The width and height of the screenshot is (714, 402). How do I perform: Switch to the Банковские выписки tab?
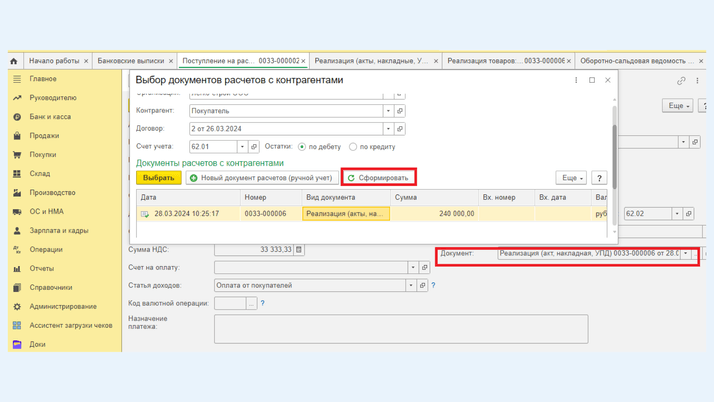(131, 61)
